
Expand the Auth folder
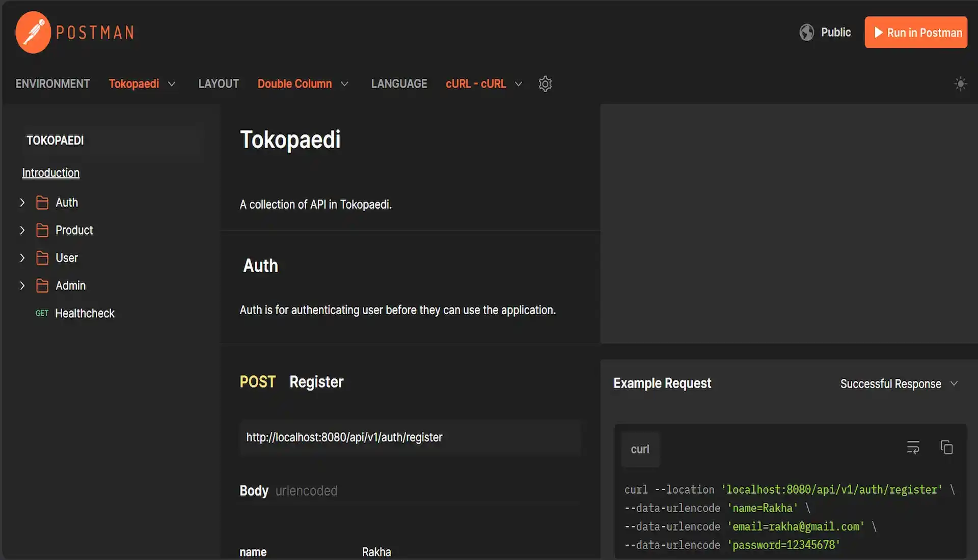(x=22, y=202)
